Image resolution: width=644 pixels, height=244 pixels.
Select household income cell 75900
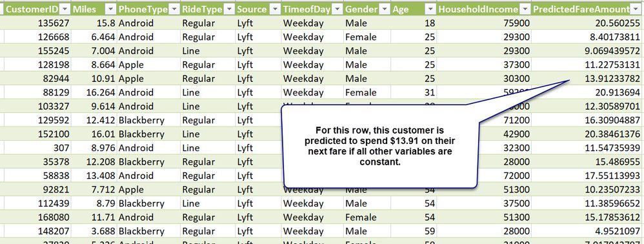(483, 23)
